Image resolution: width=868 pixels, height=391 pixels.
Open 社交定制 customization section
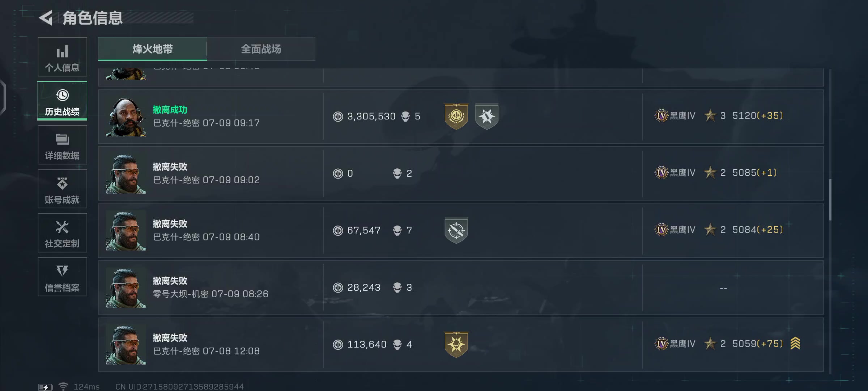(62, 234)
